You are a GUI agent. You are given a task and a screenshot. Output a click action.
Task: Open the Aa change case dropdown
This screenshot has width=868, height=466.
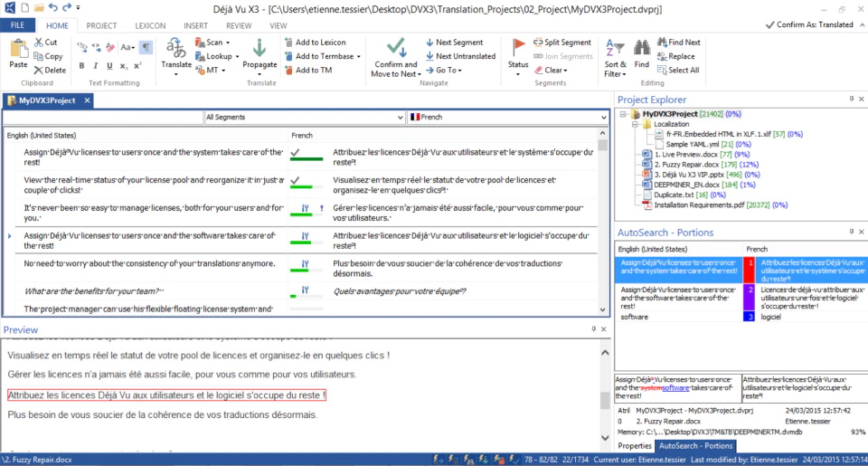pos(127,47)
